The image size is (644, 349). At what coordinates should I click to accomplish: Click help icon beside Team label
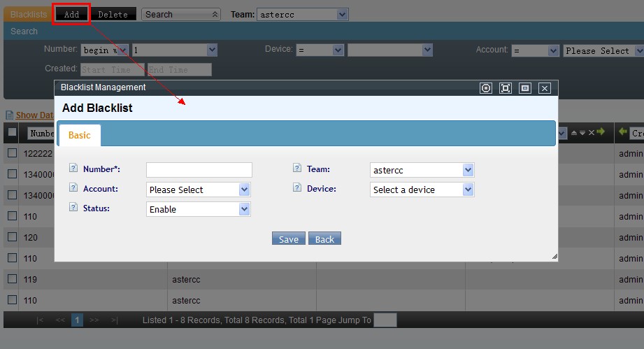pyautogui.click(x=297, y=169)
